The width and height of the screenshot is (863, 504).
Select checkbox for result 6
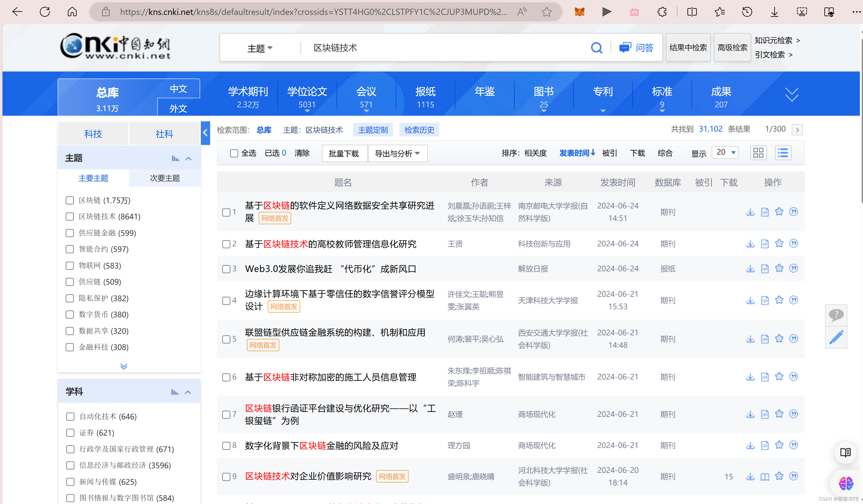click(226, 377)
